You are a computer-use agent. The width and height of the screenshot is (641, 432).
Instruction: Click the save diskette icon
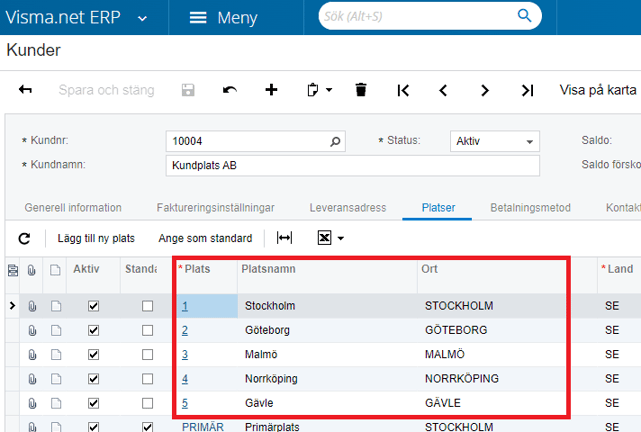click(x=188, y=90)
